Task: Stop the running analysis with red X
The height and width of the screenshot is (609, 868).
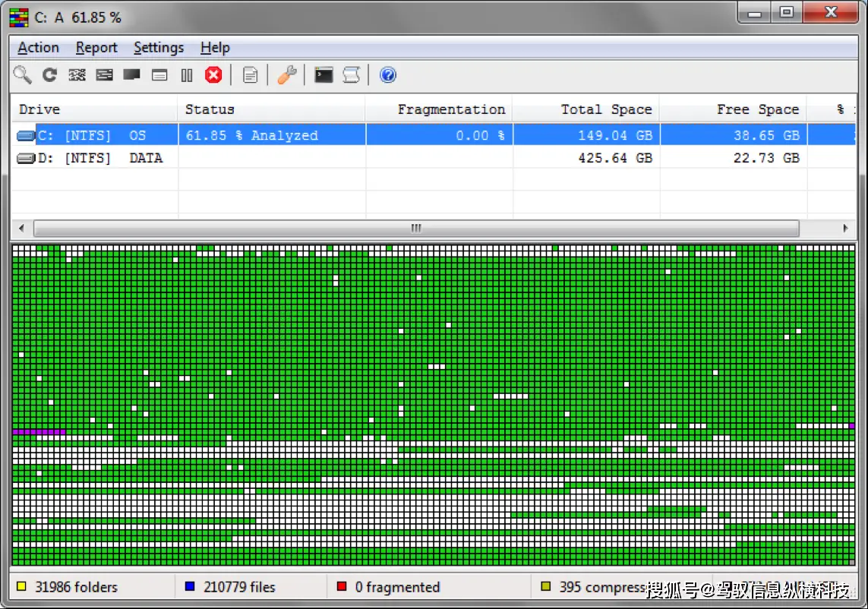Action: click(213, 75)
